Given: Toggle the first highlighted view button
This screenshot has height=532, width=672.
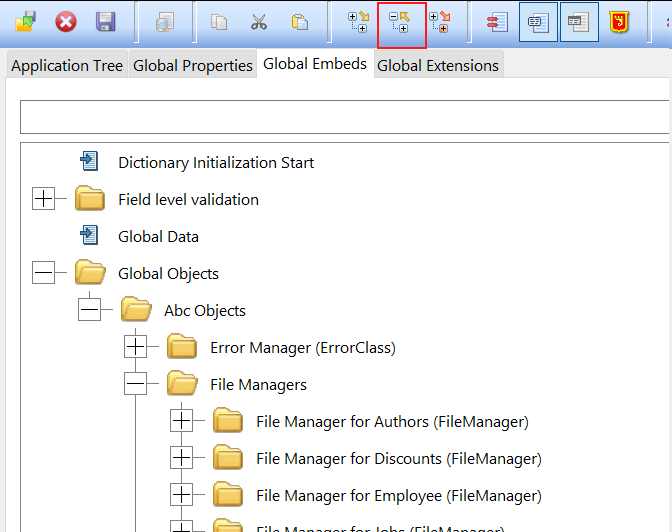Looking at the screenshot, I should 538,22.
